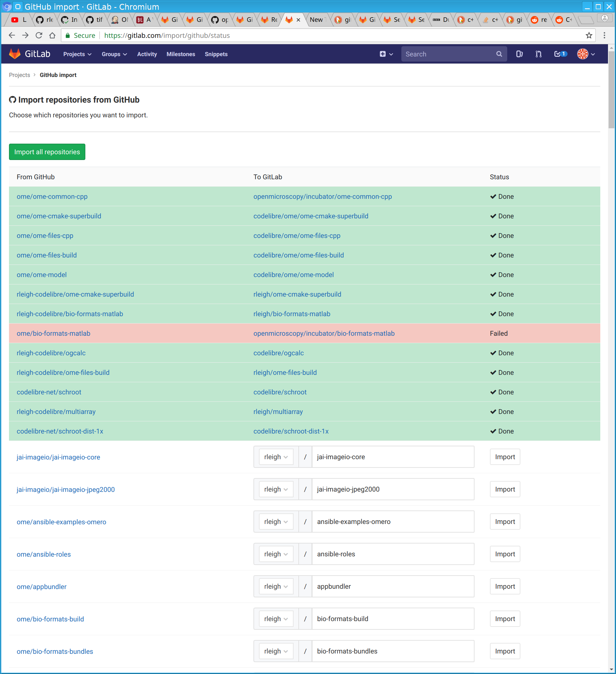Click Import all repositories button
This screenshot has height=674, width=616.
[x=47, y=152]
